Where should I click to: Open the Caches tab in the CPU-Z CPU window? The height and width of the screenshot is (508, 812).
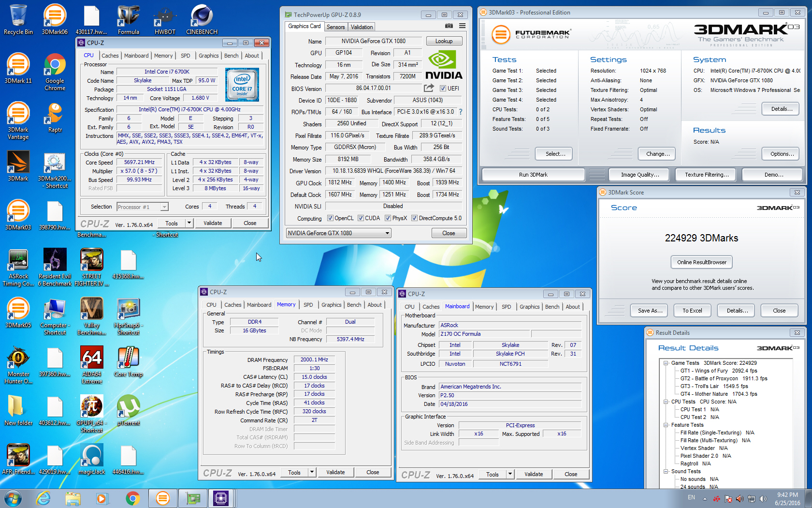110,56
